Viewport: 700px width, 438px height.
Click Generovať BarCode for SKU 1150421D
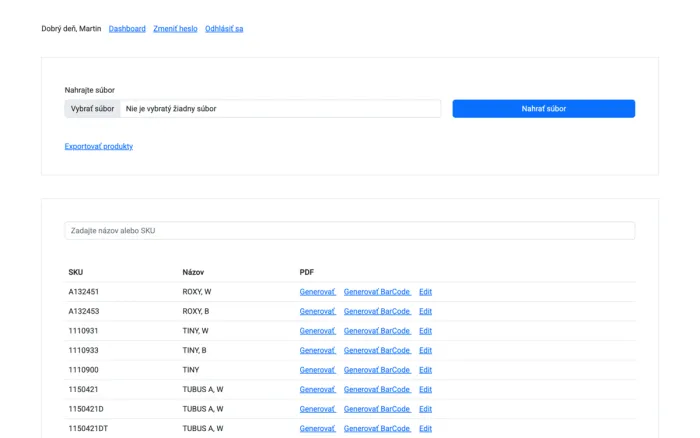(x=377, y=409)
